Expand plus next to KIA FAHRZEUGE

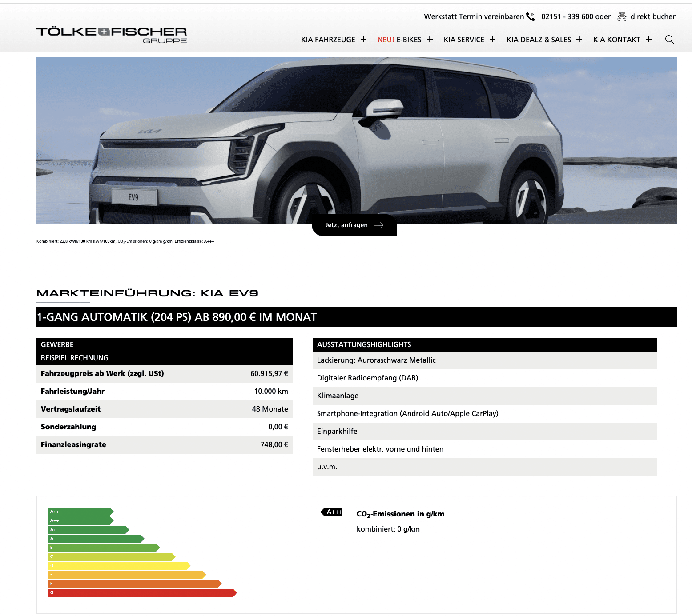coord(363,40)
